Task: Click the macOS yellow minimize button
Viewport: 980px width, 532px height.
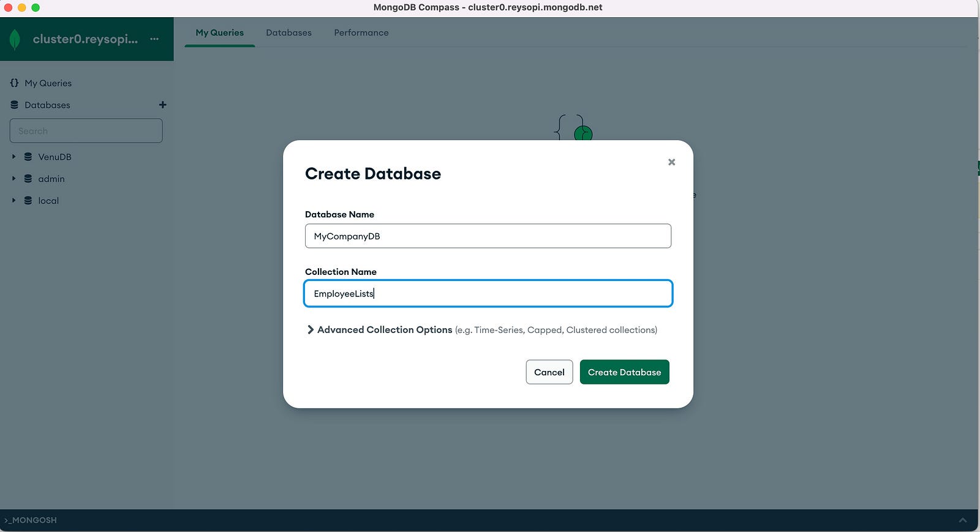Action: tap(22, 7)
